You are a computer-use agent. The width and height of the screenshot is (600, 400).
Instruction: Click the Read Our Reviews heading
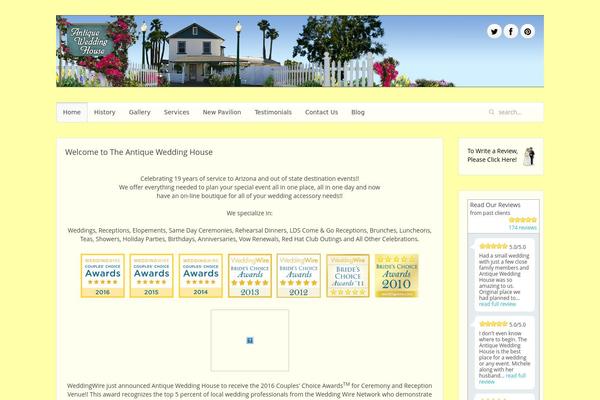point(495,205)
